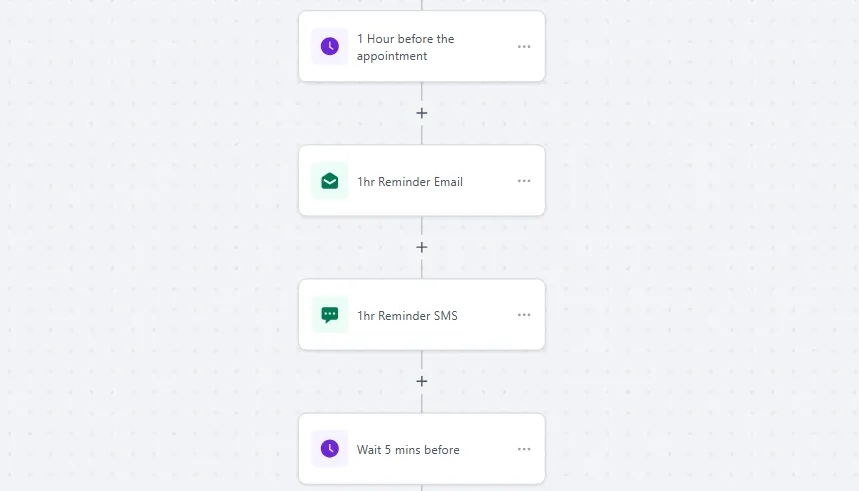Click empty dotted canvas to deselect steps
This screenshot has width=859, height=491.
pos(685,247)
